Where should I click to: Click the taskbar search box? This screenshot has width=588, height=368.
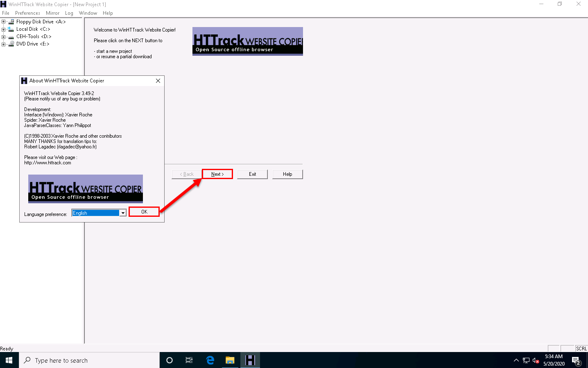pyautogui.click(x=89, y=360)
